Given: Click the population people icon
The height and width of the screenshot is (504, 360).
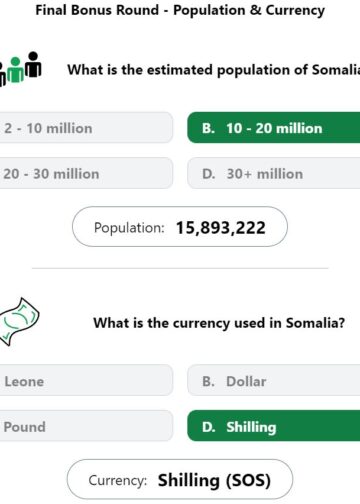Looking at the screenshot, I should coord(21,69).
